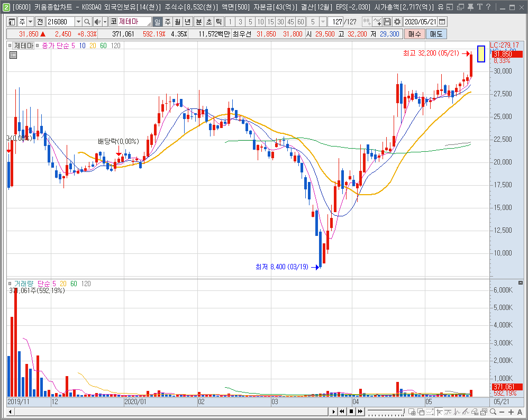Click the speaker sound alert icon
Viewport: 528px width, 420px height.
97,22
